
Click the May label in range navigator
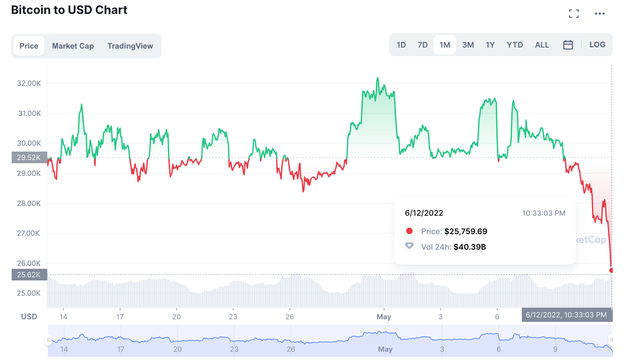point(385,349)
